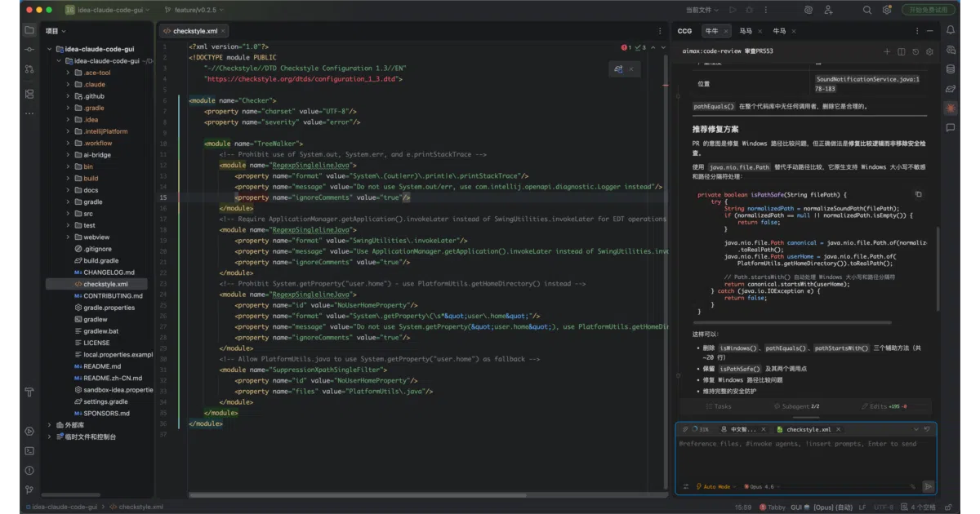Click the Search Everywhere magnifier icon
Viewport: 980px width, 514px height.
[x=867, y=10]
